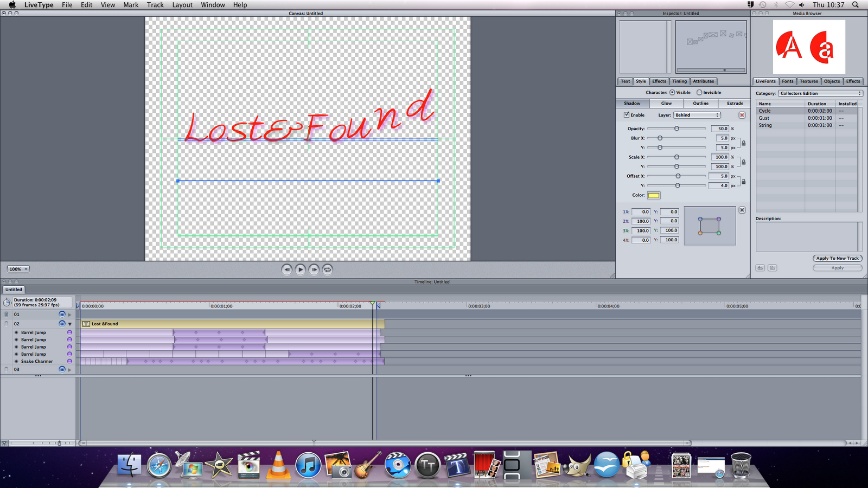Click the Untitled timeline tab
Image resolution: width=868 pixels, height=488 pixels.
click(14, 290)
